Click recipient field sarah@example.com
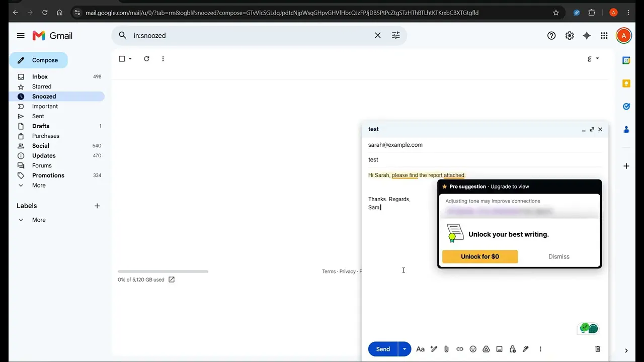Image resolution: width=644 pixels, height=362 pixels. [x=395, y=145]
